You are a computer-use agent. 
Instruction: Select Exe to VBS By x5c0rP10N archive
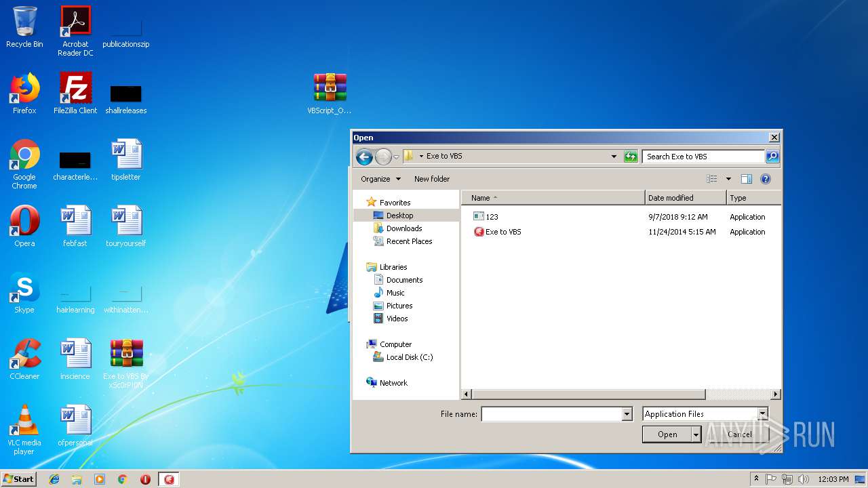126,363
